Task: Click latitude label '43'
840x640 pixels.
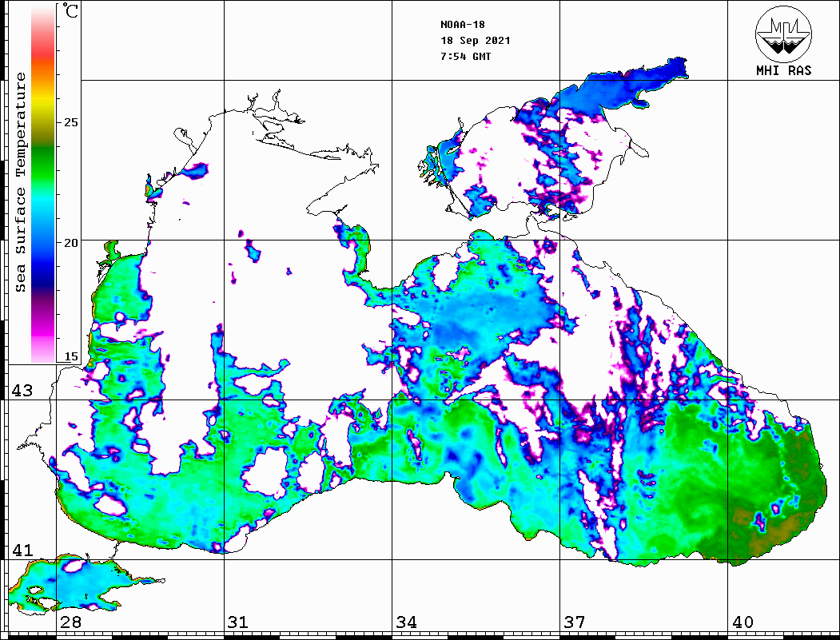Action: (x=22, y=391)
